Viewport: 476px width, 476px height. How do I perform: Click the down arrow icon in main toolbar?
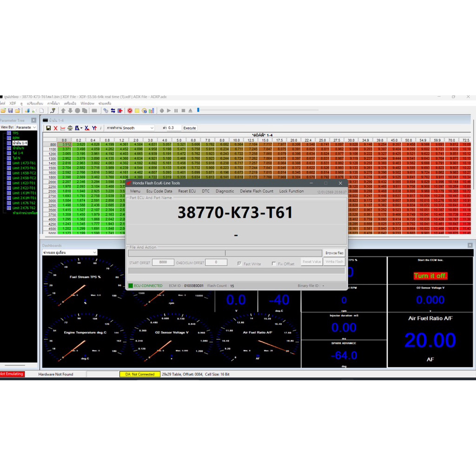tap(70, 111)
